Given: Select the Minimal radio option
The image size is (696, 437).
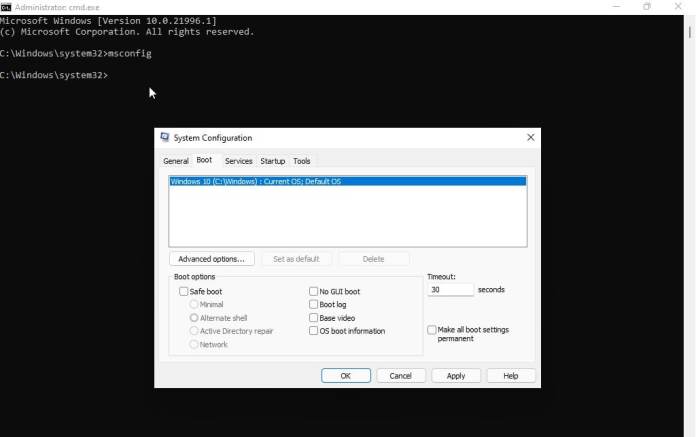Looking at the screenshot, I should (x=194, y=304).
